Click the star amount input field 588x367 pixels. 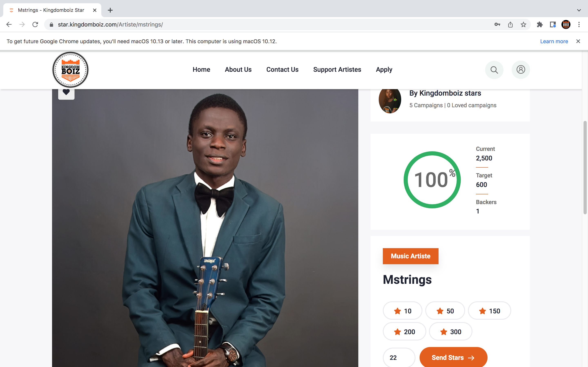pyautogui.click(x=399, y=358)
